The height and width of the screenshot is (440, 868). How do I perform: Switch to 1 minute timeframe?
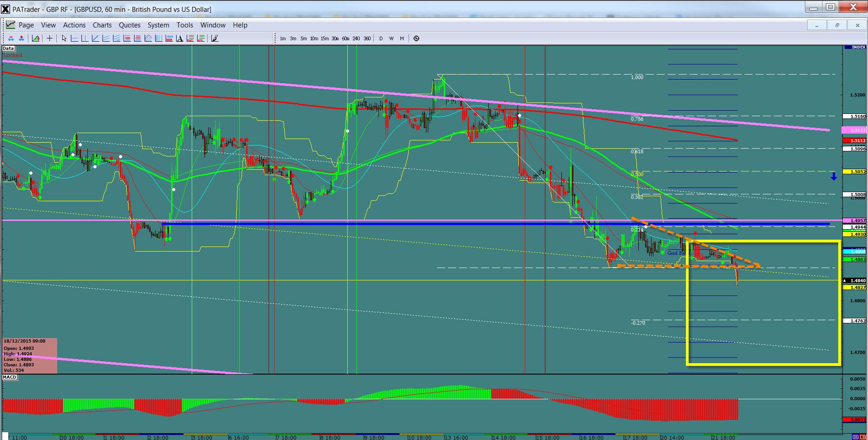pyautogui.click(x=283, y=38)
